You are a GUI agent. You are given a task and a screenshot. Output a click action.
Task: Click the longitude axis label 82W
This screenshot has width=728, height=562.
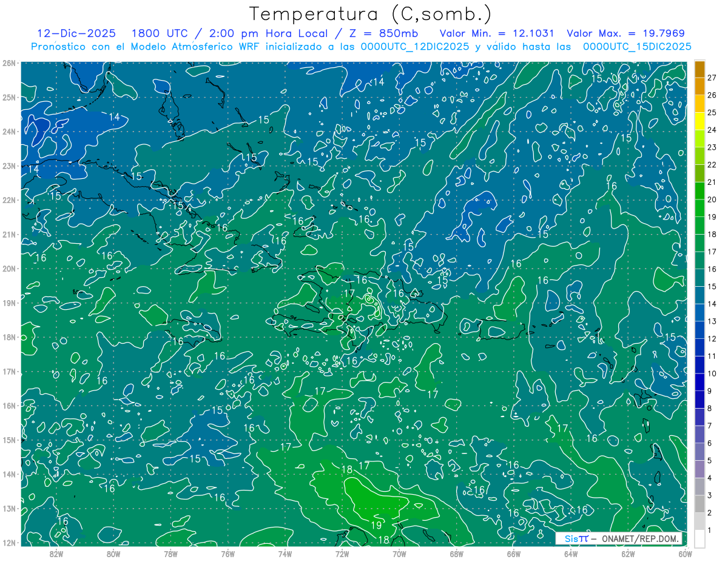[x=56, y=554]
